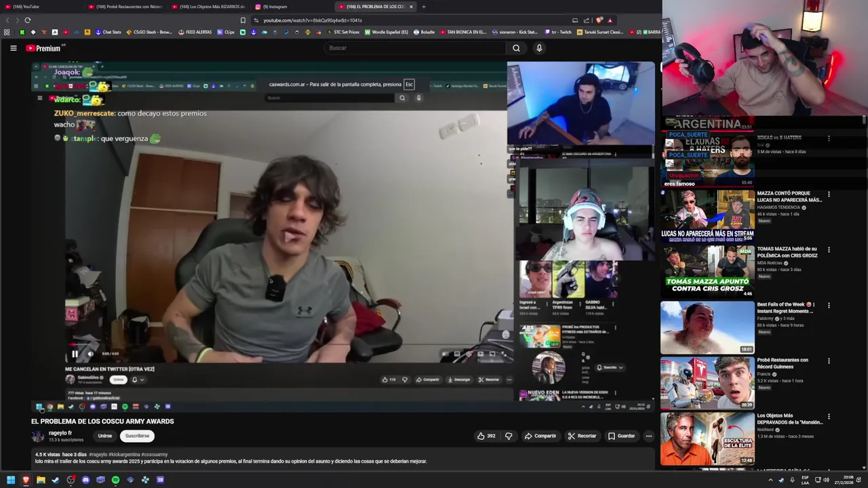Click the Guardar save button

pos(621,436)
